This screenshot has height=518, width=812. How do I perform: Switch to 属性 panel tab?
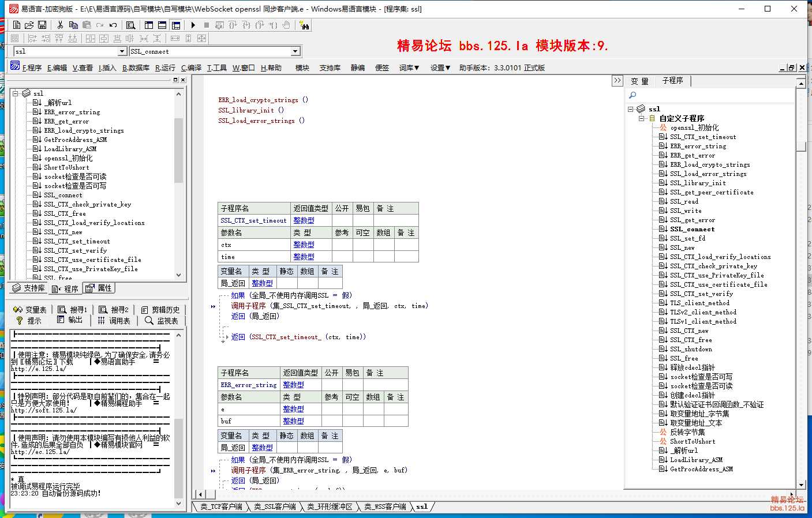tap(99, 288)
